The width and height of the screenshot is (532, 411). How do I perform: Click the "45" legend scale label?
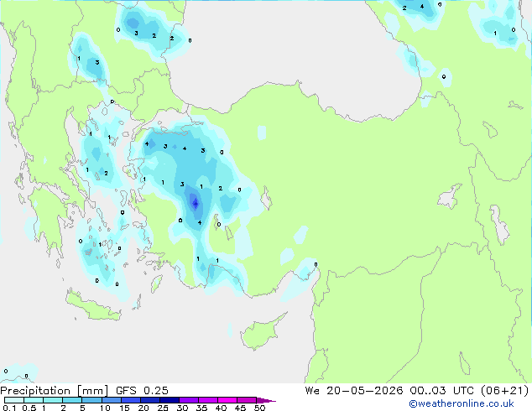pos(240,408)
